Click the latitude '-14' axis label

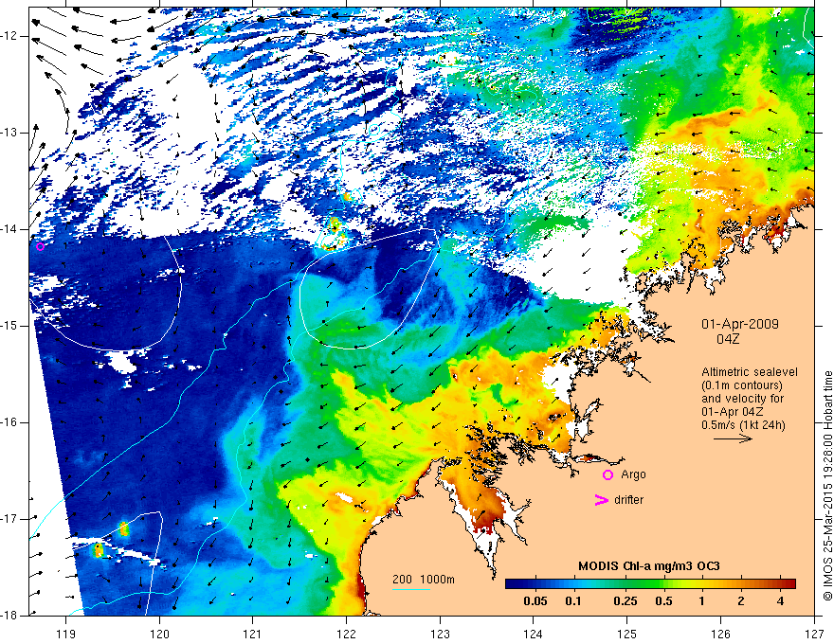click(10, 229)
